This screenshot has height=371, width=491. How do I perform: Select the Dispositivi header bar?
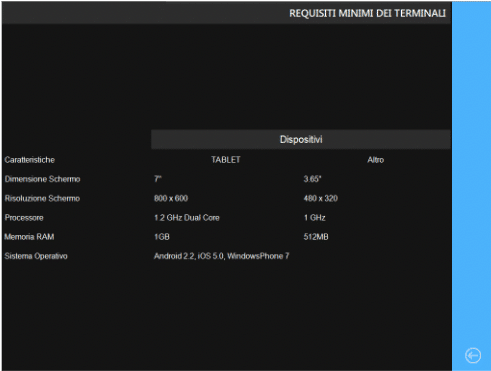[x=301, y=139]
